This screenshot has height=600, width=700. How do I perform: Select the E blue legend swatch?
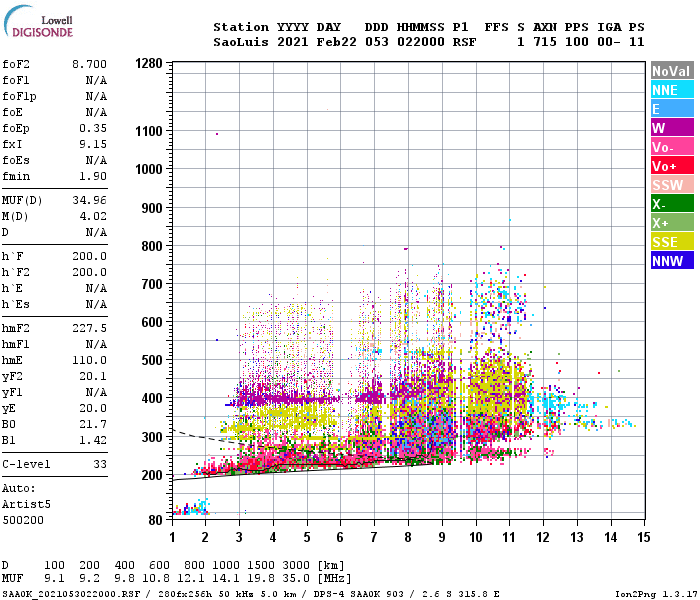(x=672, y=108)
